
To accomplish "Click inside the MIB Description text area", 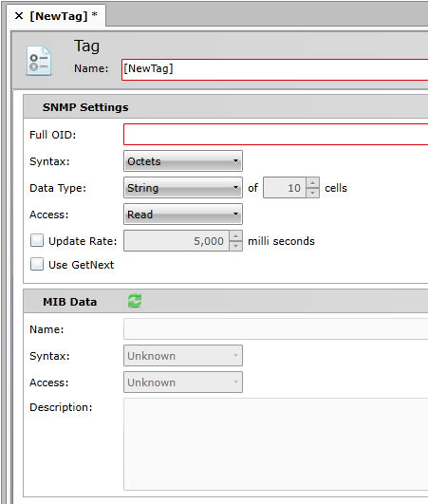I will pos(276,444).
